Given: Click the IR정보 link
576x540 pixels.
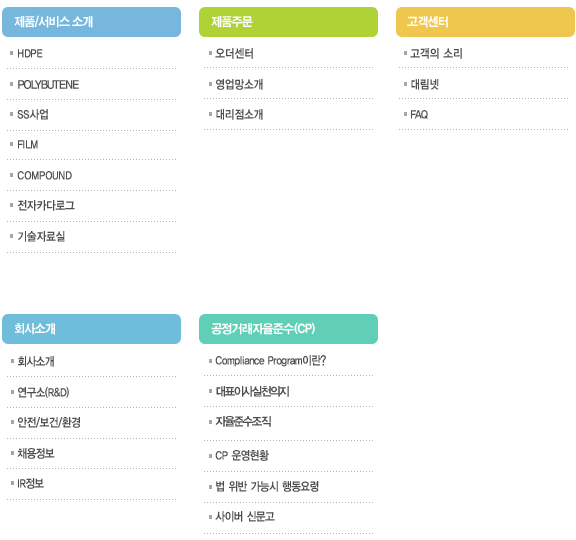Looking at the screenshot, I should click(x=31, y=483).
